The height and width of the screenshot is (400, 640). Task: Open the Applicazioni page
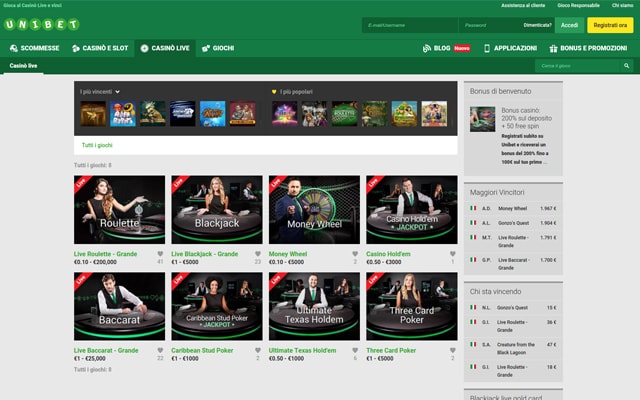(x=510, y=48)
